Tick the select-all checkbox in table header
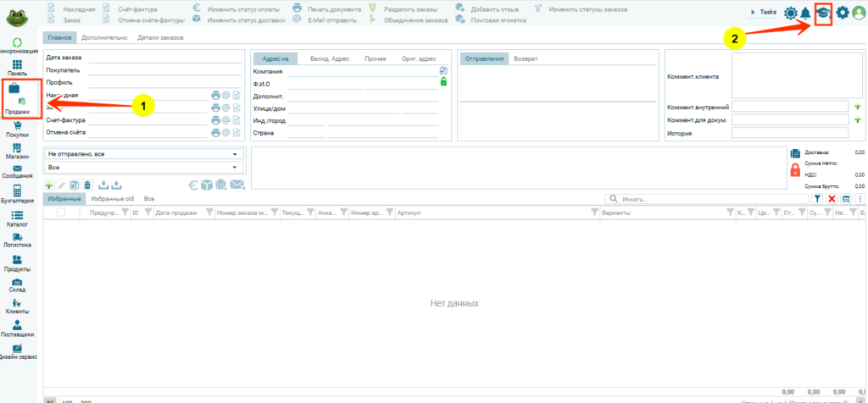 (x=61, y=213)
